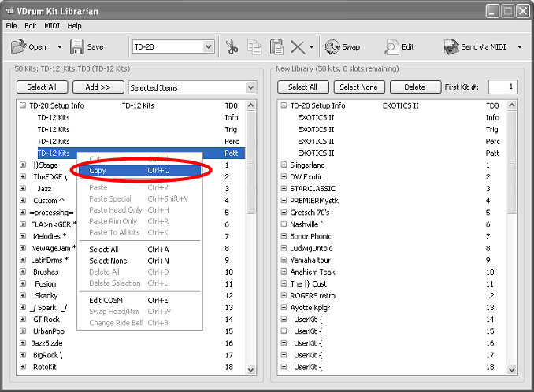Click the Copy toolbar icon

254,47
